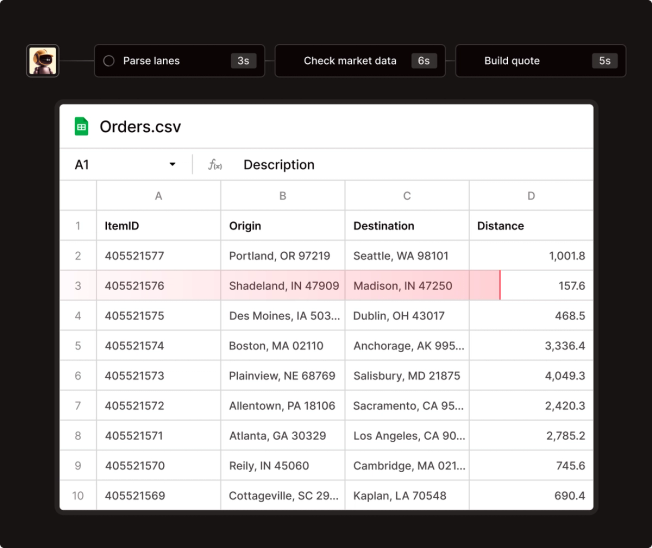Screen dimensions: 652x548
Task: Click cell Portland, OR 97219
Action: pos(283,256)
